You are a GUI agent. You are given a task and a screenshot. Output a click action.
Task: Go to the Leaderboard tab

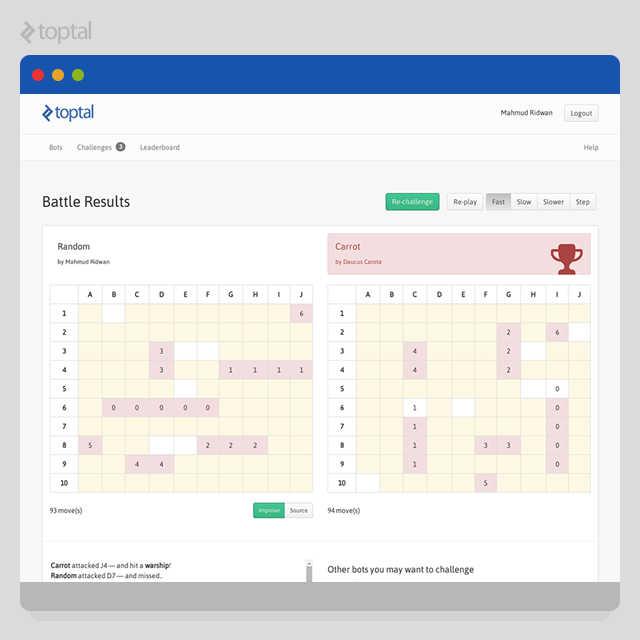(160, 147)
